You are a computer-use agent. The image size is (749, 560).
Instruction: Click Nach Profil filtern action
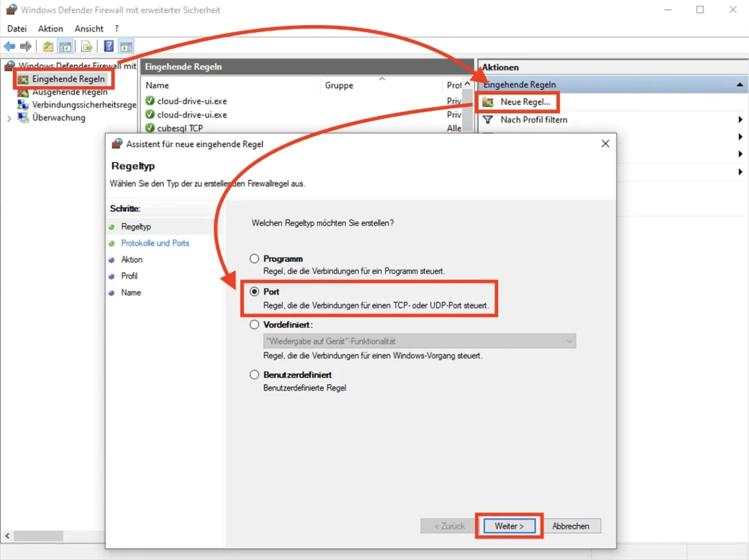(x=534, y=120)
